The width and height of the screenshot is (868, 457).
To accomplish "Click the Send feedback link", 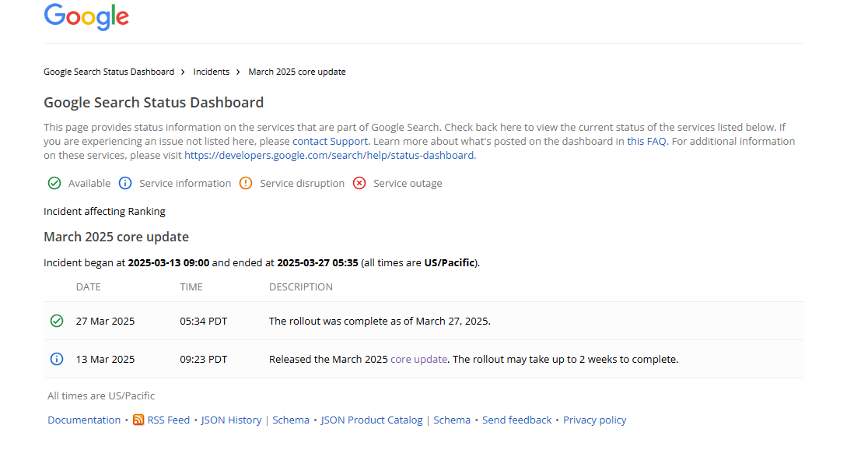I will pyautogui.click(x=516, y=420).
